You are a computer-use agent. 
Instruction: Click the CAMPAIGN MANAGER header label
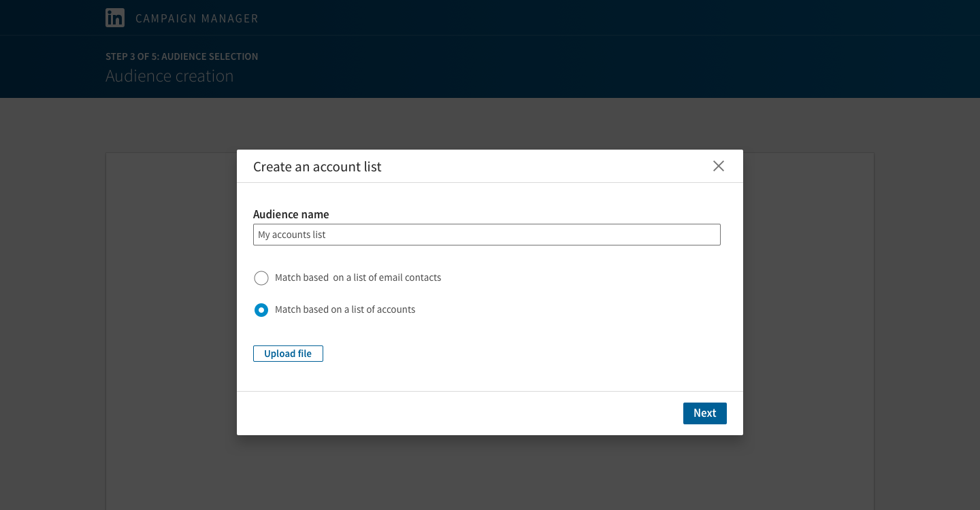[x=197, y=18]
